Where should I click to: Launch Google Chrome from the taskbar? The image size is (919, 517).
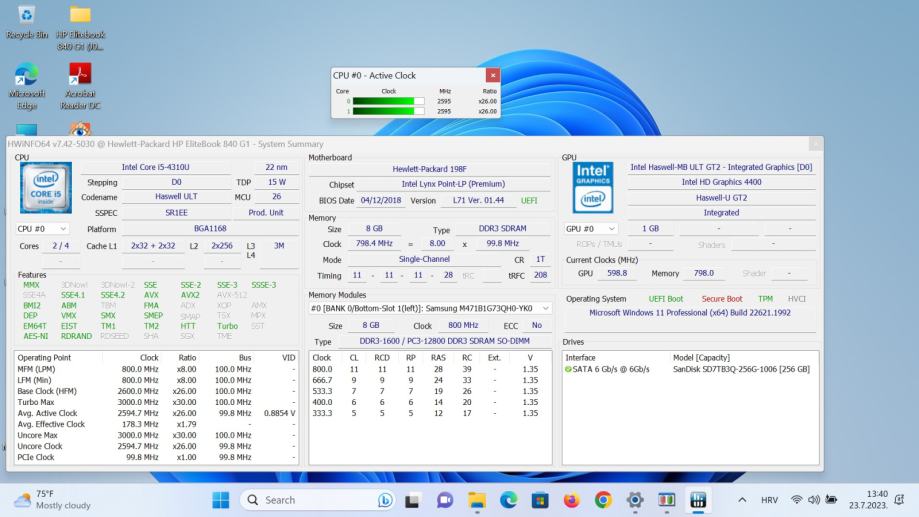pyautogui.click(x=603, y=499)
